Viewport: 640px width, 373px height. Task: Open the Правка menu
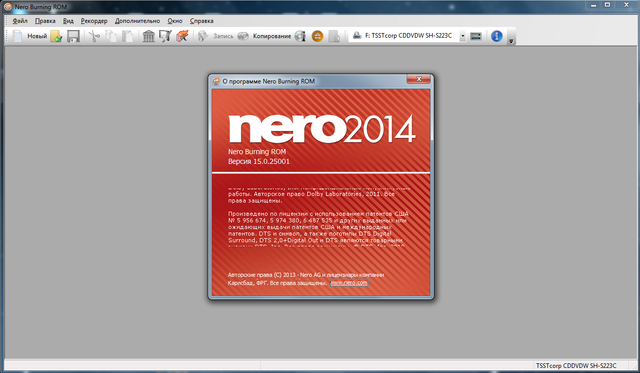tap(45, 21)
